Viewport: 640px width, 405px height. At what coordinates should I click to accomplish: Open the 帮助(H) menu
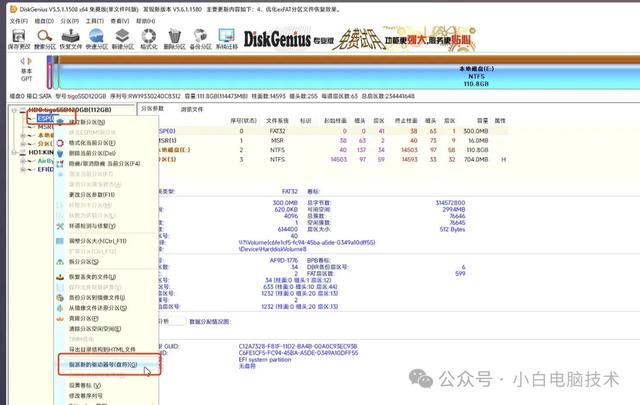[x=145, y=21]
